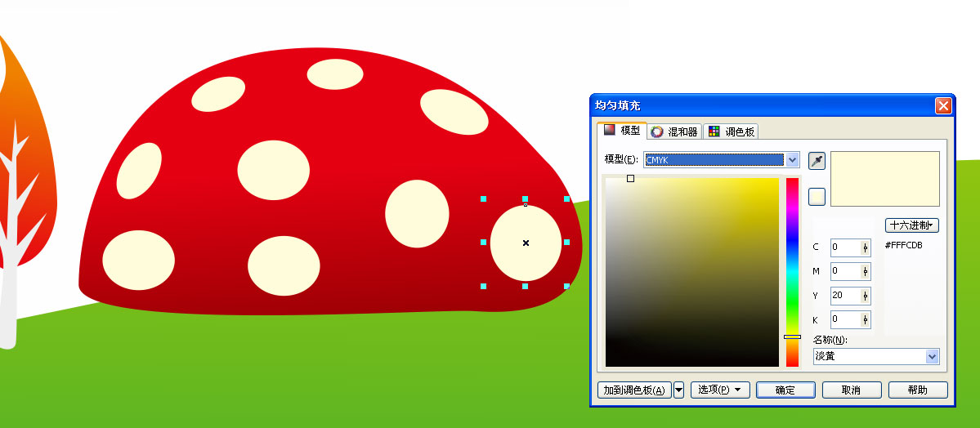The height and width of the screenshot is (428, 980).
Task: Expand the arrow beside 加到调色板
Action: point(678,390)
